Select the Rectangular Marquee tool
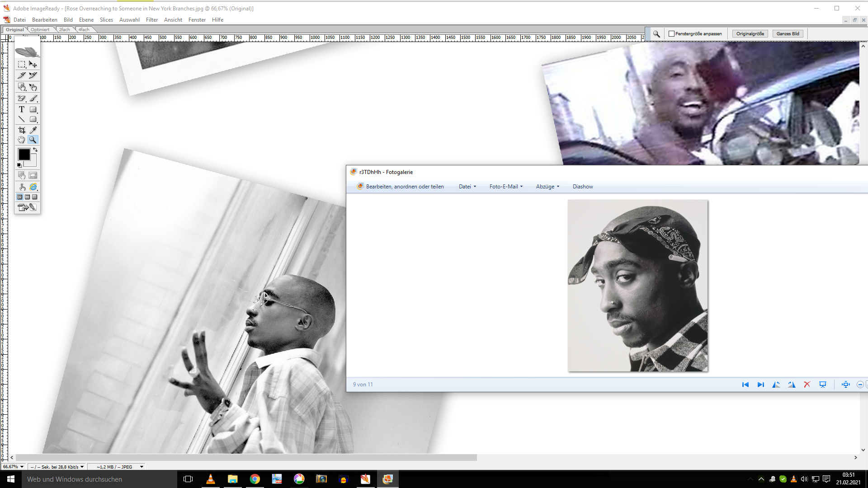The image size is (868, 488). (21, 65)
